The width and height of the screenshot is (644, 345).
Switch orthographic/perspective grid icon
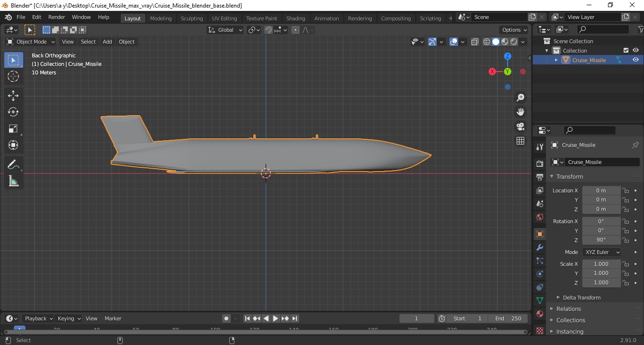tap(520, 141)
